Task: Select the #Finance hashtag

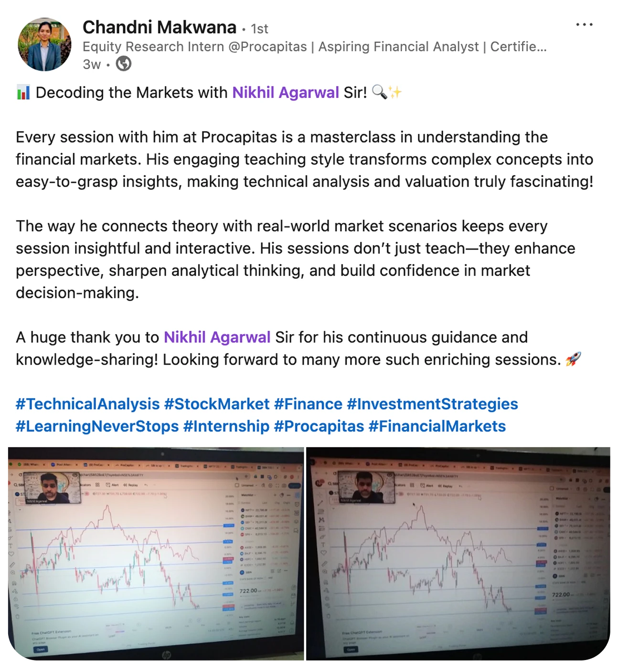Action: click(x=308, y=404)
